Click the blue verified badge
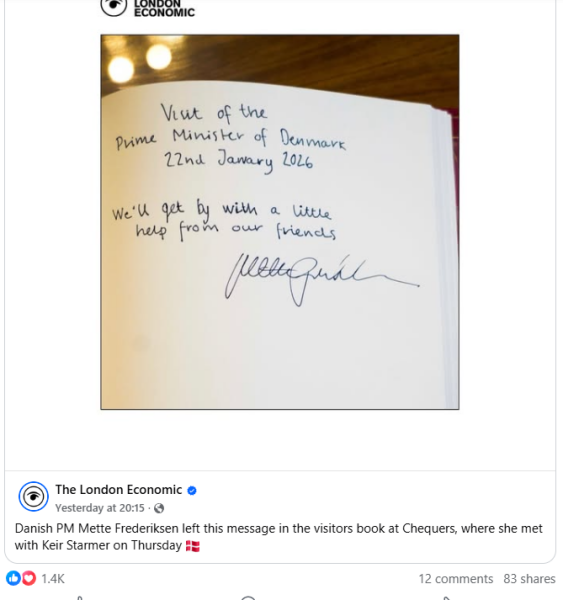 [192, 490]
